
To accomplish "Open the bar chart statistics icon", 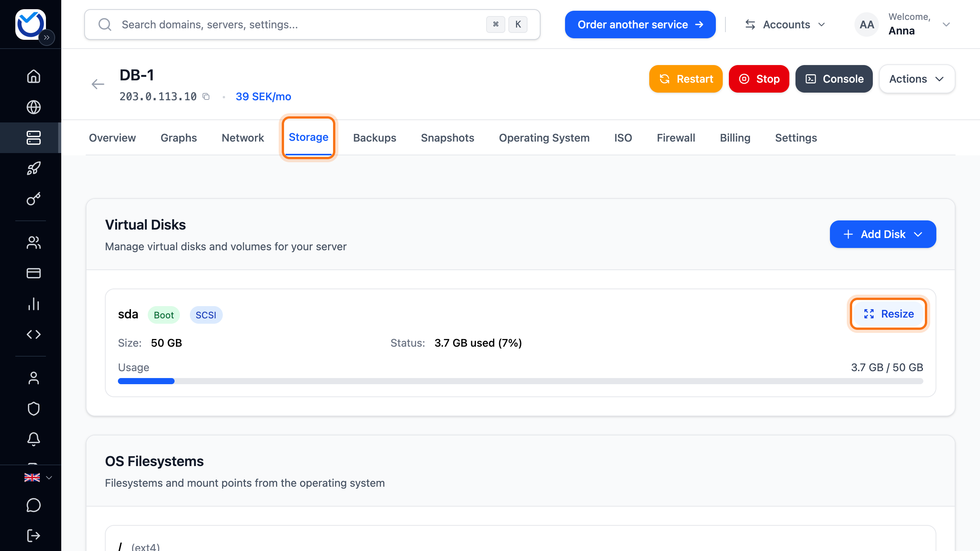I will (34, 304).
